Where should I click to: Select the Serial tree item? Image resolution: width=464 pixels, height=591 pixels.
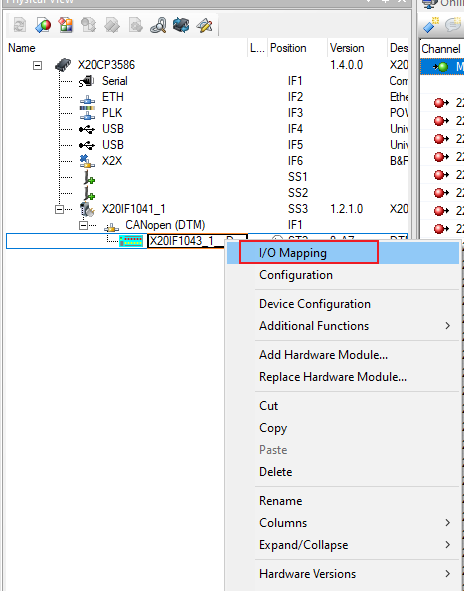pos(115,81)
